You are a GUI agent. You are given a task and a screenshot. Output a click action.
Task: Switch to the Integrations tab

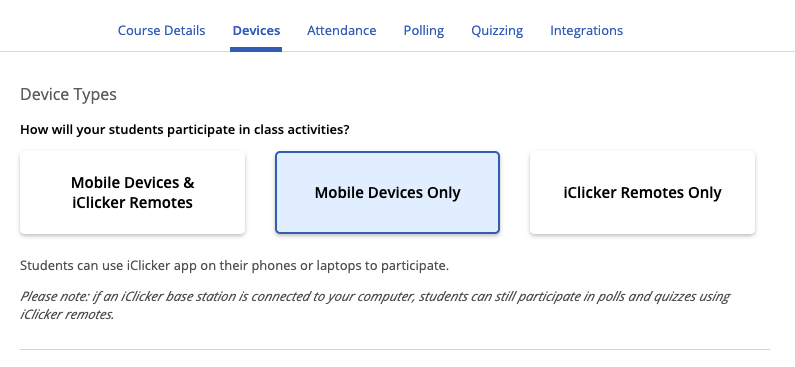pos(587,30)
